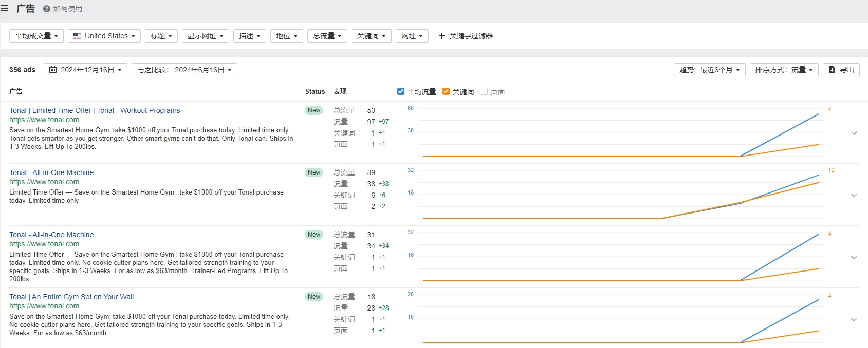Open 如何使用 help link
868x348 pixels.
coord(68,9)
